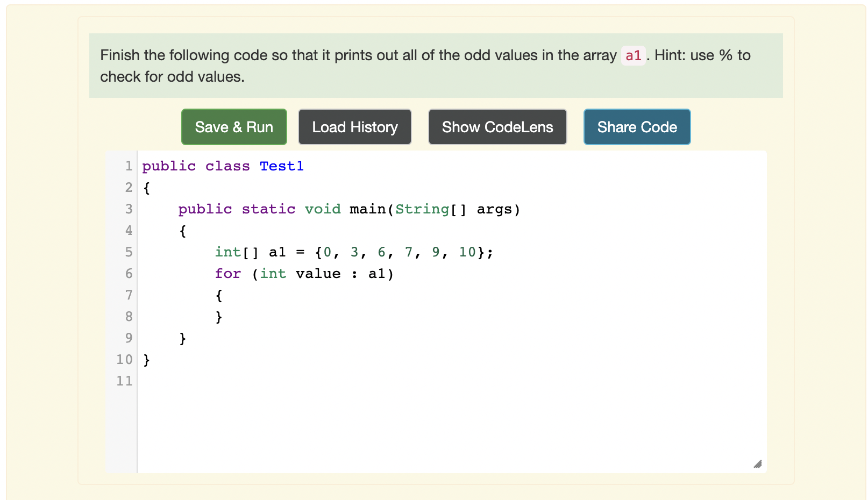Show CodeLens for this code
The height and width of the screenshot is (500, 868).
point(497,127)
